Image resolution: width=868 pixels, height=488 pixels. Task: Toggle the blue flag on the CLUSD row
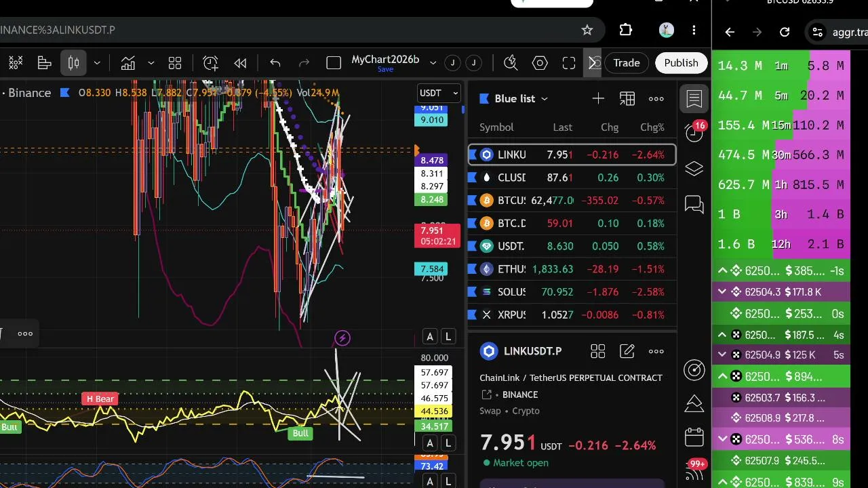[473, 178]
